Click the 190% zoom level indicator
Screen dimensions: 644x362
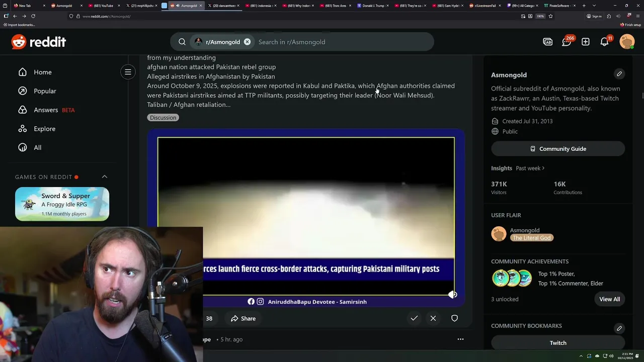pyautogui.click(x=540, y=16)
